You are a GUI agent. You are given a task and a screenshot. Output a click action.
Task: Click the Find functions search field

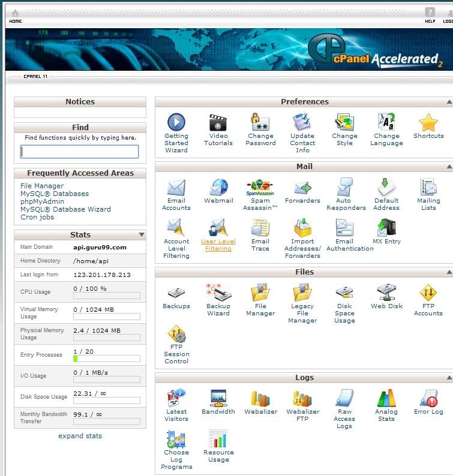click(80, 152)
